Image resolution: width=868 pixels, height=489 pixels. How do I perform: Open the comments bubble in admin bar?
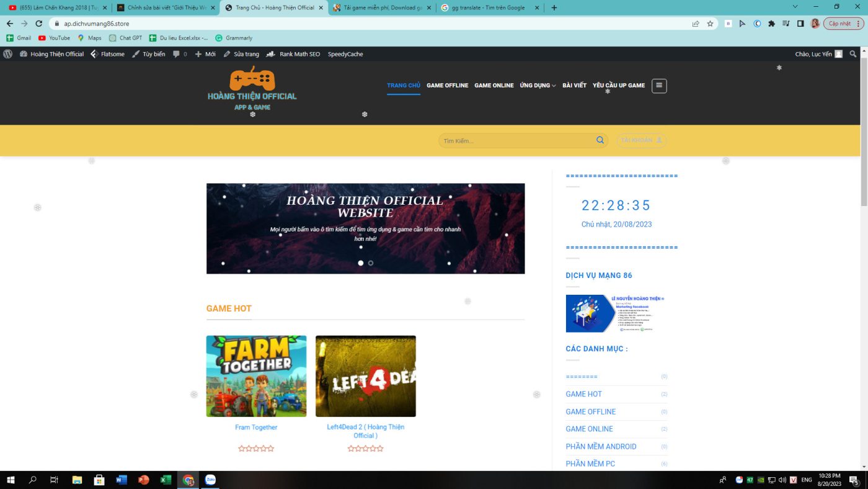[180, 54]
